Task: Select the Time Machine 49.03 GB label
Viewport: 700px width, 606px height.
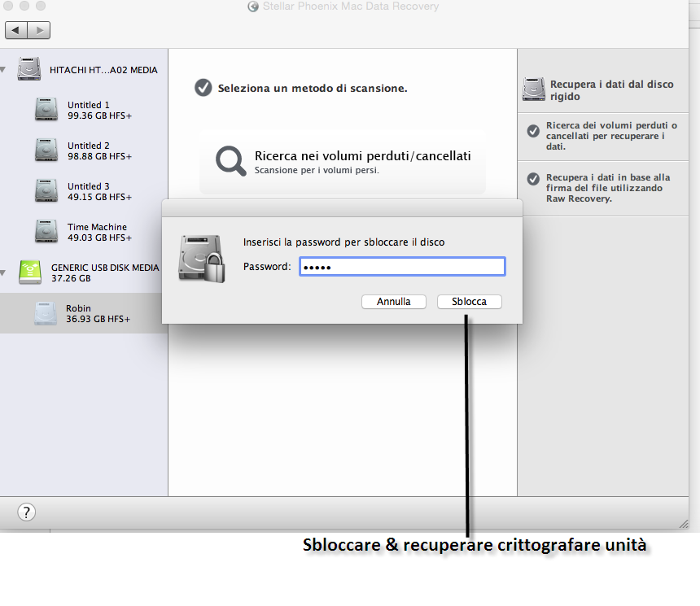Action: coord(99,232)
